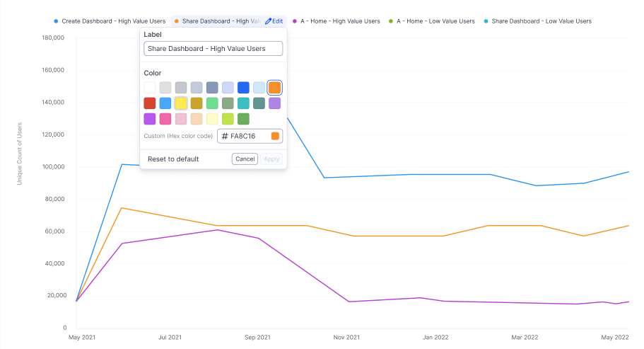Click the green dot of A - Home Low Value
Viewport: 644px width, 349px height.
(390, 21)
